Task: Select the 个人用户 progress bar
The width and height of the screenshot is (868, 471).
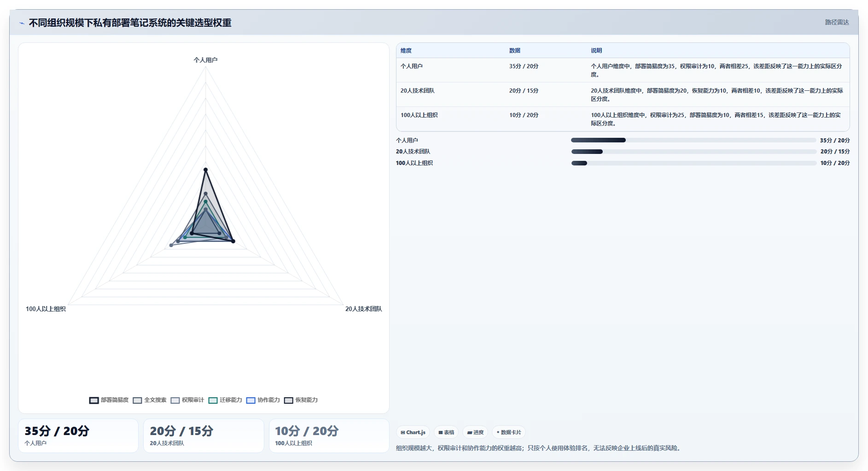Action: click(x=693, y=140)
